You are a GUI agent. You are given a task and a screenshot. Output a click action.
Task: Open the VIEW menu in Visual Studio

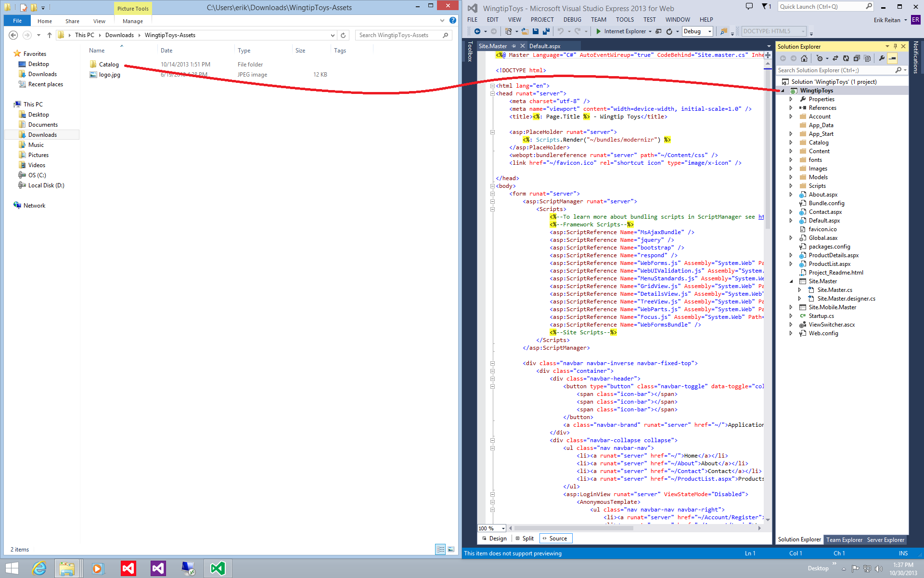pos(514,19)
